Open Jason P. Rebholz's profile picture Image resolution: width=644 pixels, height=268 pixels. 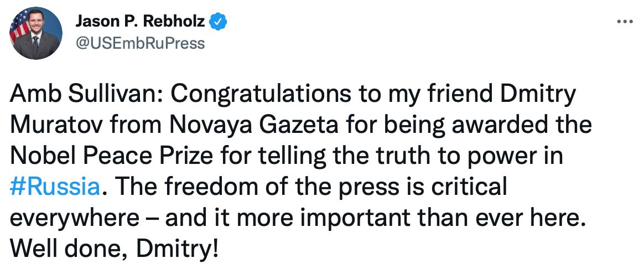click(x=35, y=34)
